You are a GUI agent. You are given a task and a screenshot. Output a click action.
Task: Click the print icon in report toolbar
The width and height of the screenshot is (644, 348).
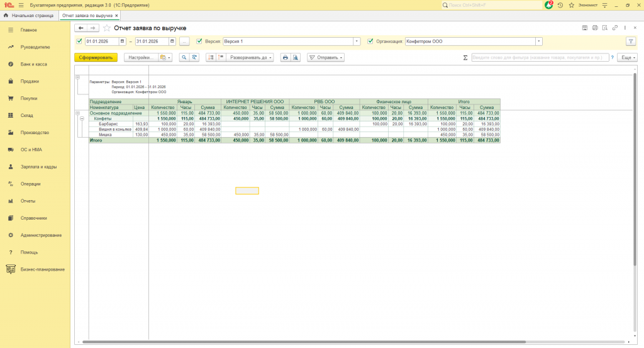(x=286, y=57)
